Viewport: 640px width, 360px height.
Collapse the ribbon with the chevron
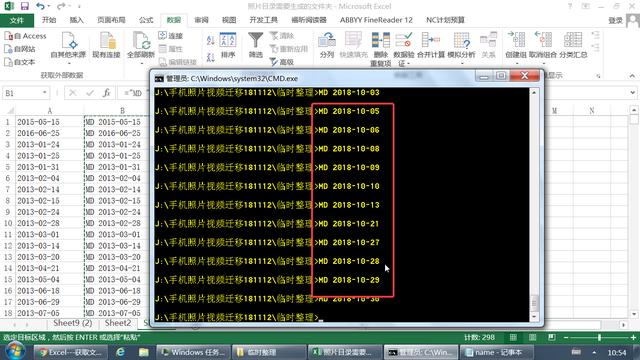click(x=632, y=76)
